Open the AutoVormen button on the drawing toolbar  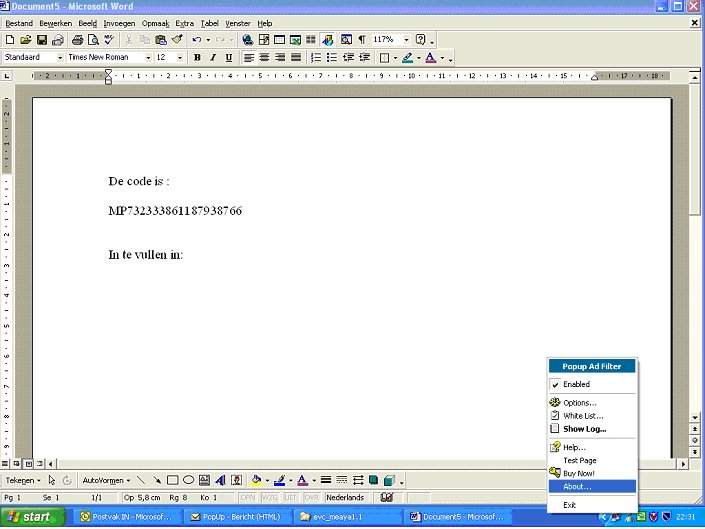point(106,480)
